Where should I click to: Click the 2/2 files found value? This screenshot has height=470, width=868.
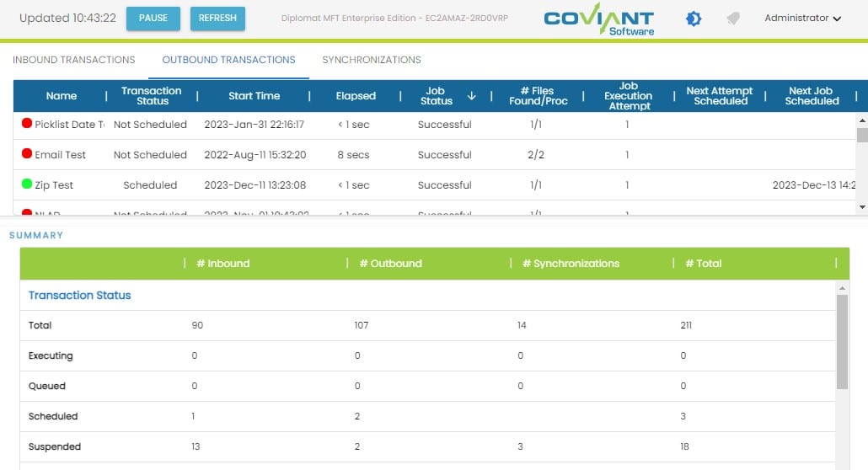(536, 155)
